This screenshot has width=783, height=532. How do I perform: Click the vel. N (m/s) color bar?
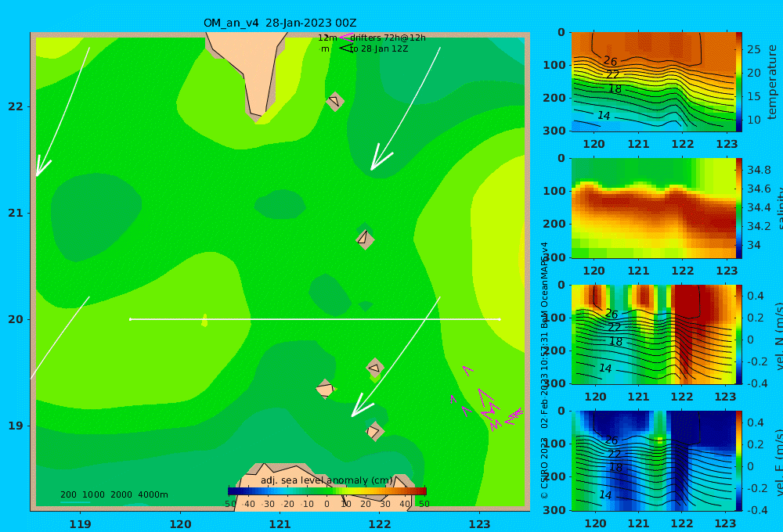[x=738, y=334]
